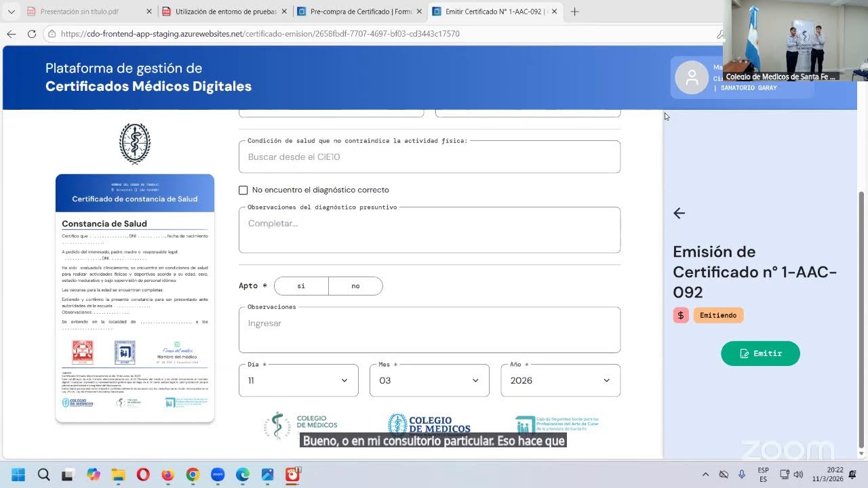Open Opera browser from taskbar
The height and width of the screenshot is (488, 868).
coord(142,474)
